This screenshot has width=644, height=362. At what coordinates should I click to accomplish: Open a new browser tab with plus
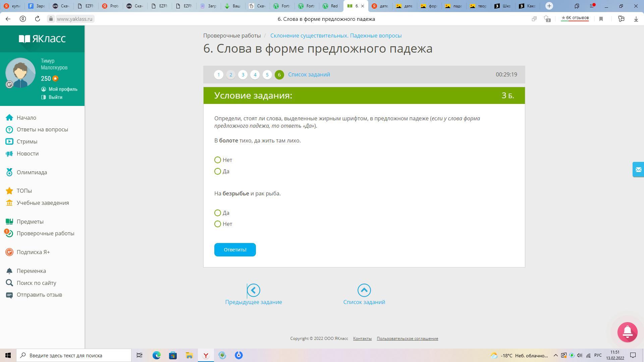click(x=549, y=6)
